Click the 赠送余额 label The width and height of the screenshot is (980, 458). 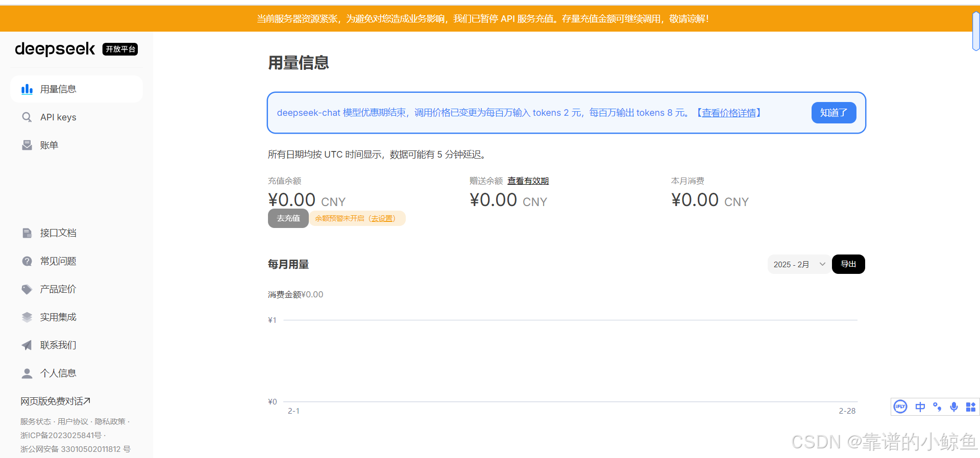pyautogui.click(x=486, y=181)
